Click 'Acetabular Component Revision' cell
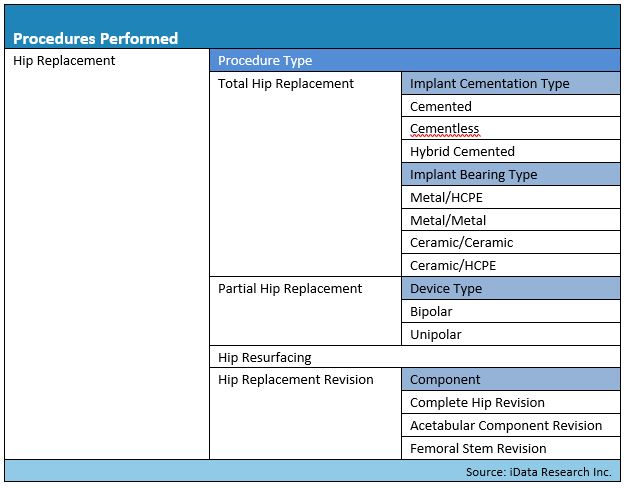The width and height of the screenshot is (626, 488). (x=511, y=425)
